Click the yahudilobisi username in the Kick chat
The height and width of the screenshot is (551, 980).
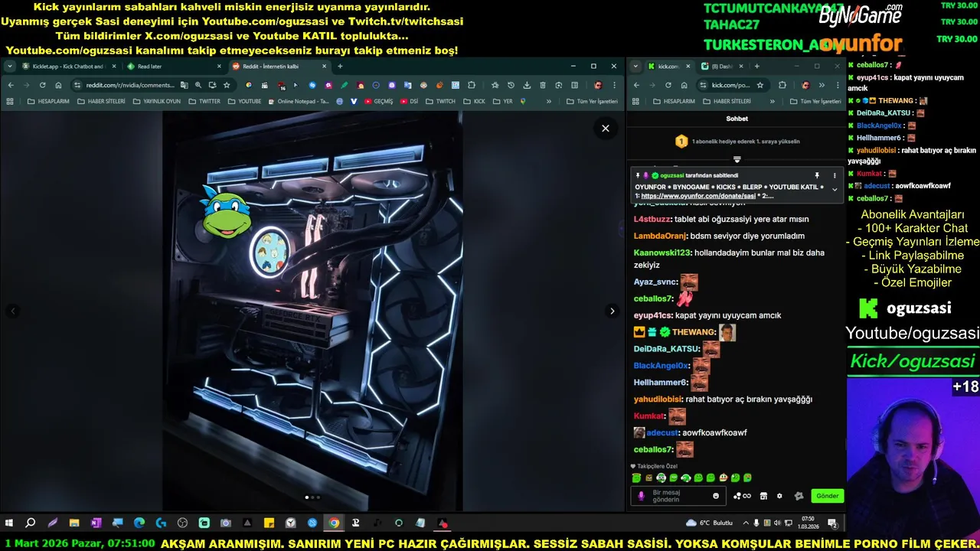tap(658, 399)
